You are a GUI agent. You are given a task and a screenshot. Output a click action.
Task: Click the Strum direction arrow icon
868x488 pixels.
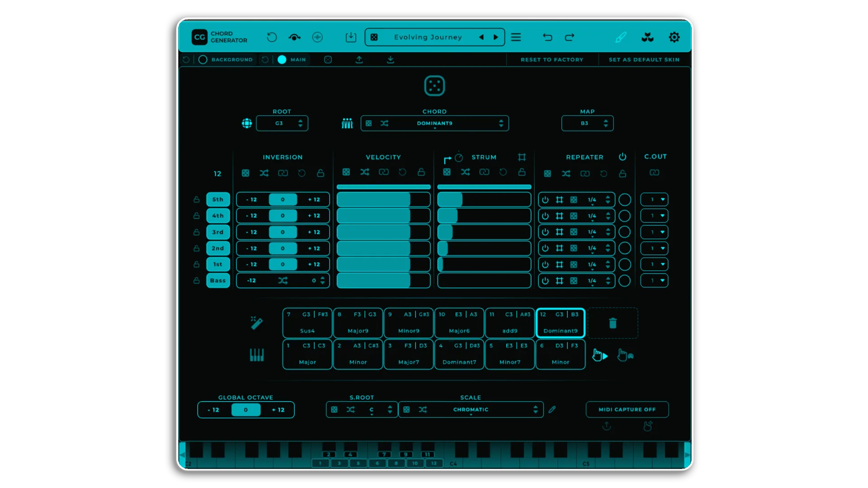pos(447,159)
